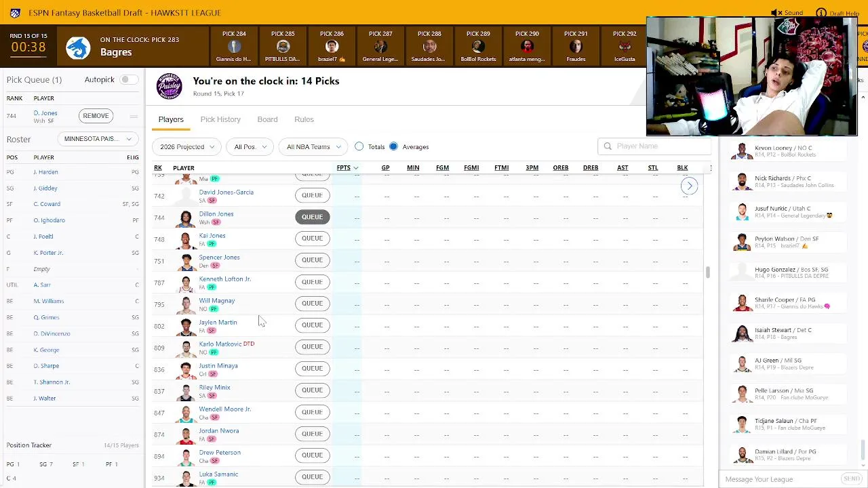The width and height of the screenshot is (868, 488).
Task: Click Damian Lillard headshot in pick feed
Action: pos(742,455)
